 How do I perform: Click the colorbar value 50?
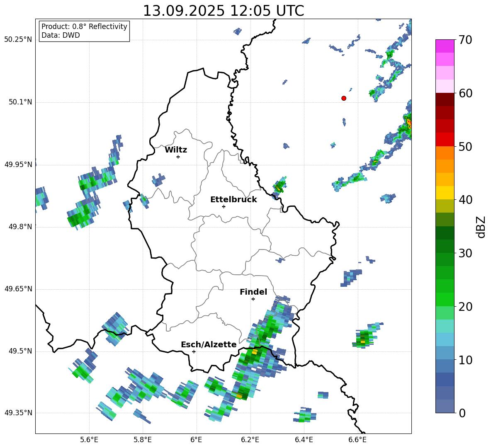(x=465, y=146)
